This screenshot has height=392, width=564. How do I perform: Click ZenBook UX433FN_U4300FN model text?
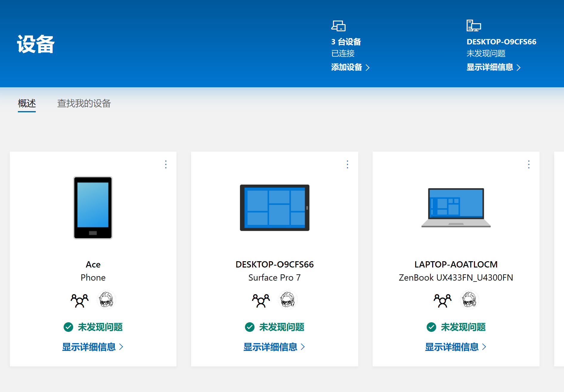456,278
